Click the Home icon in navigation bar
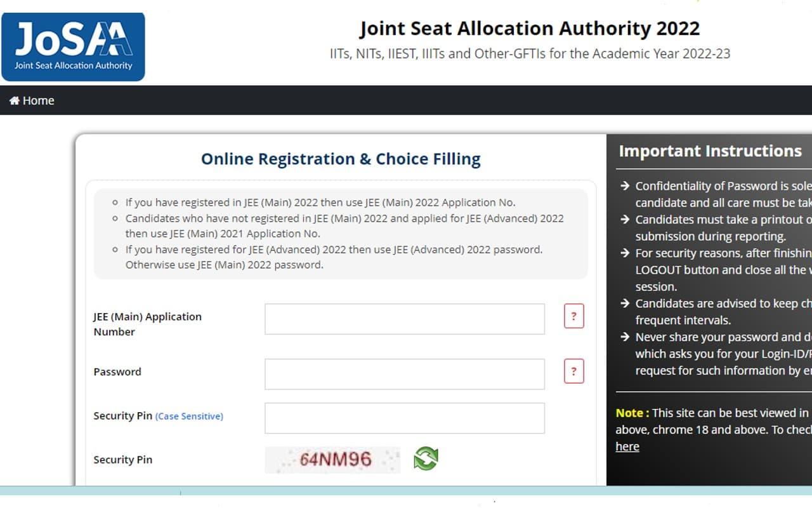The height and width of the screenshot is (508, 812). [15, 101]
